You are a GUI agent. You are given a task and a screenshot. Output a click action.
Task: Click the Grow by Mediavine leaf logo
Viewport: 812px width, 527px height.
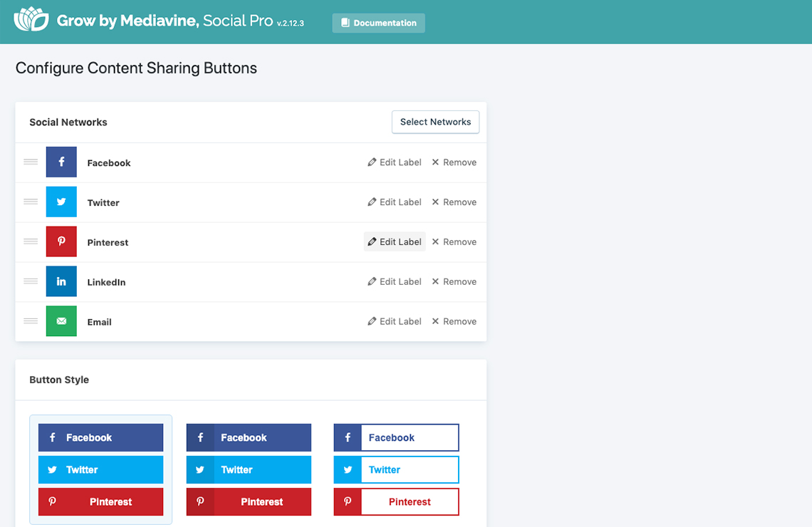pyautogui.click(x=31, y=19)
